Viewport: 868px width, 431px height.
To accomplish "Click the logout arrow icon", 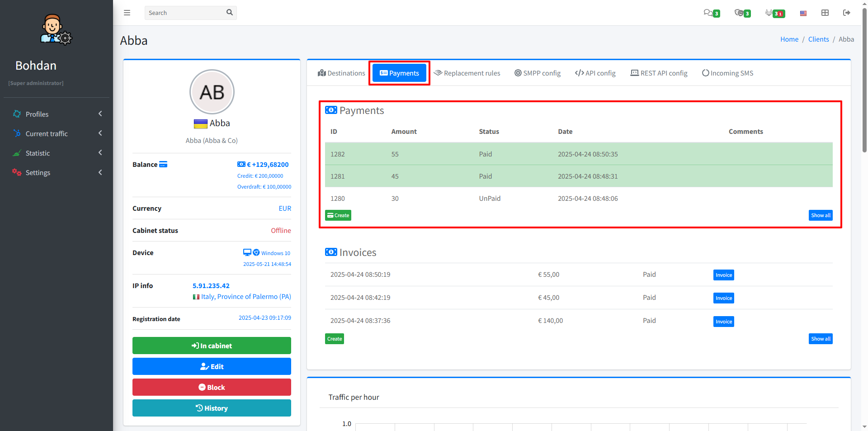I will pyautogui.click(x=847, y=13).
